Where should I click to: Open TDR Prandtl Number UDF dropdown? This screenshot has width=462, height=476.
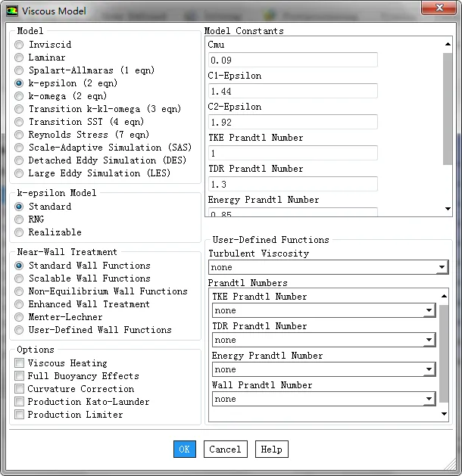tap(324, 340)
